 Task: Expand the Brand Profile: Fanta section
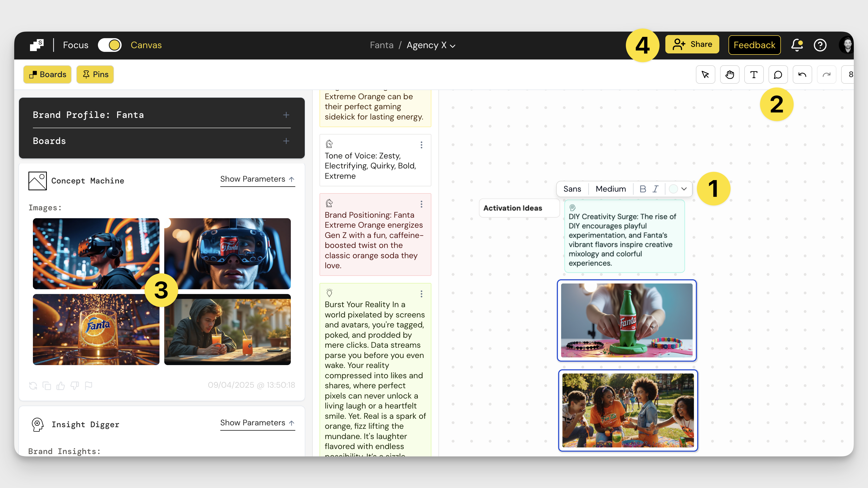[286, 115]
